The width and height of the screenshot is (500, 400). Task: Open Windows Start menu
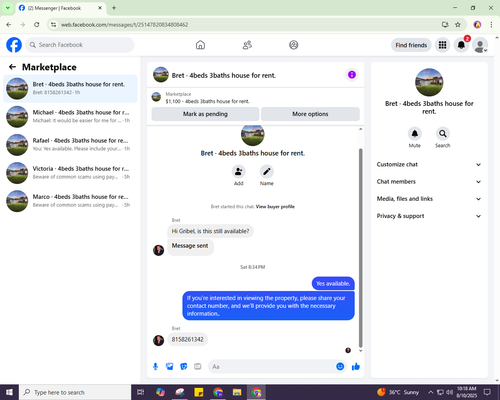[x=9, y=392]
